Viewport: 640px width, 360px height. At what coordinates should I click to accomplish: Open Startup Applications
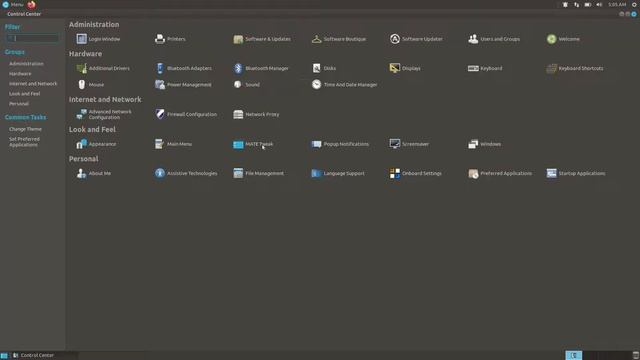coord(576,173)
